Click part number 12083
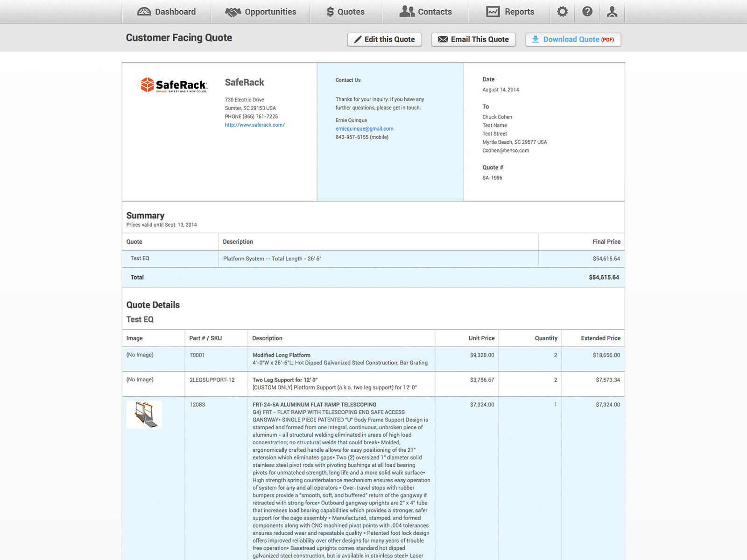This screenshot has width=747, height=560. click(x=197, y=405)
